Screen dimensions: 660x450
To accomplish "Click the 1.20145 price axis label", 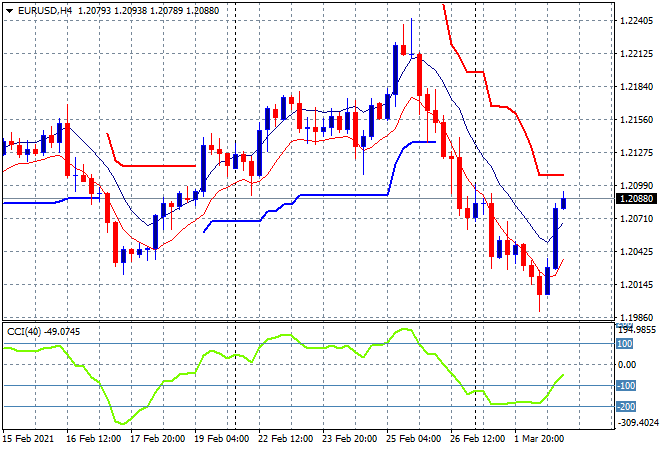I will 637,285.
